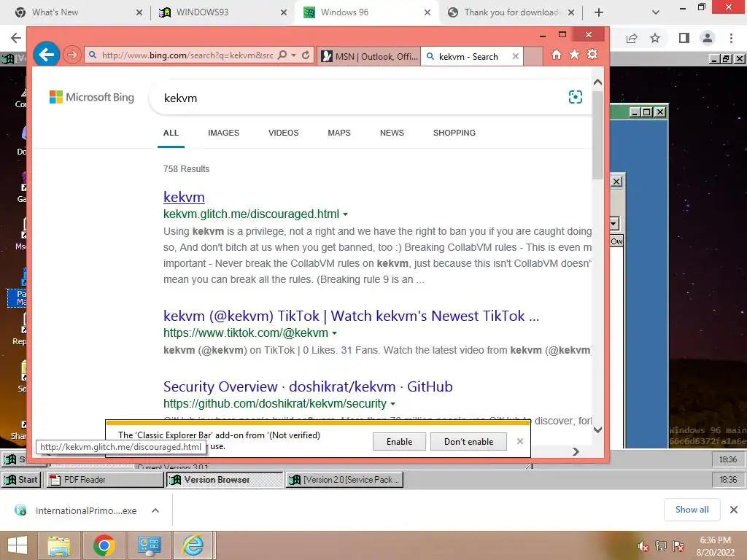
Task: Click Chrome back navigation arrow
Action: pos(16,38)
